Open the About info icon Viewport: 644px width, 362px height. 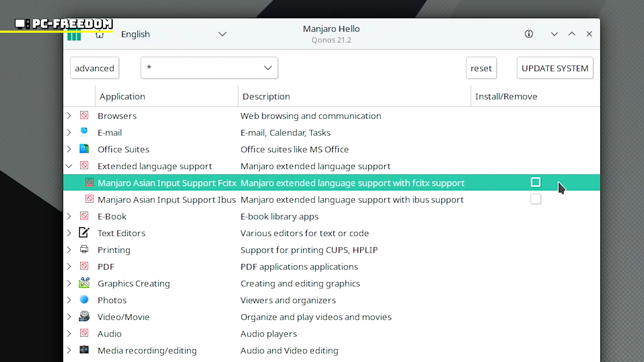coord(529,34)
